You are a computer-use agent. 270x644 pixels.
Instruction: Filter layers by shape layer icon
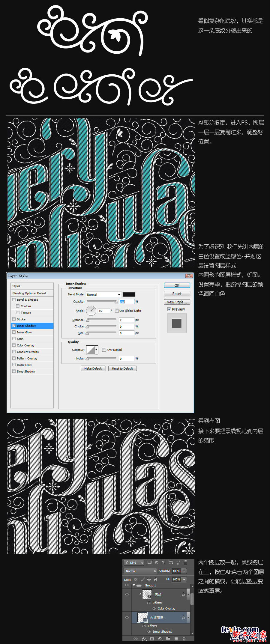(171, 563)
